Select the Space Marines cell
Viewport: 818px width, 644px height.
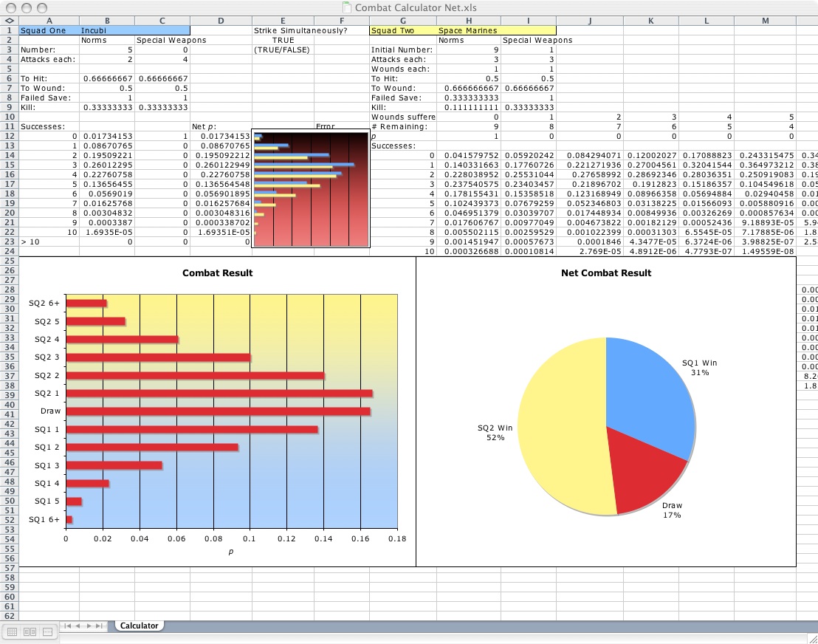469,30
